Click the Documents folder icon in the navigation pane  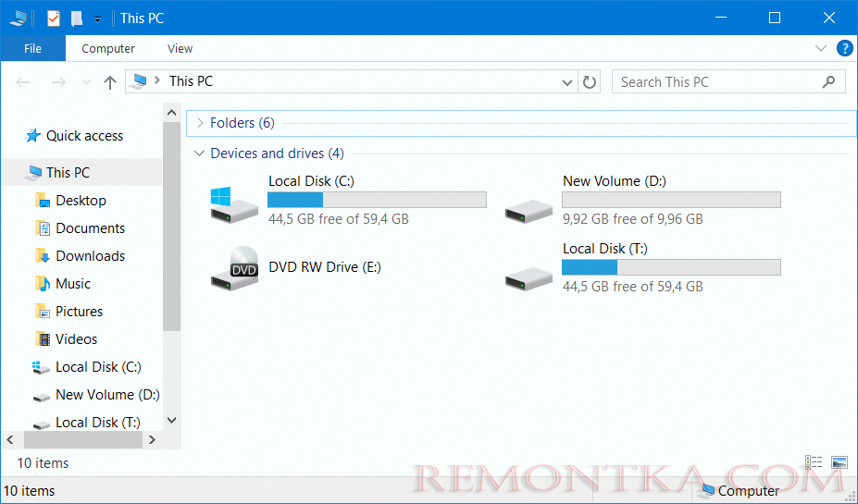(43, 228)
